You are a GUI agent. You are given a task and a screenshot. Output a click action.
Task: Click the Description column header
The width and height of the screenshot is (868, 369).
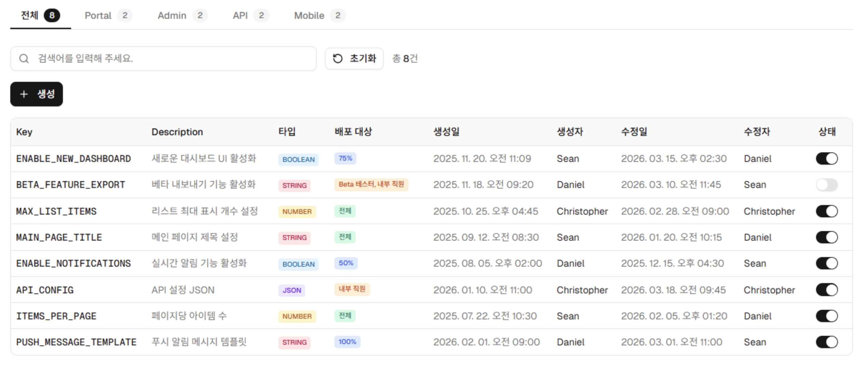(177, 132)
